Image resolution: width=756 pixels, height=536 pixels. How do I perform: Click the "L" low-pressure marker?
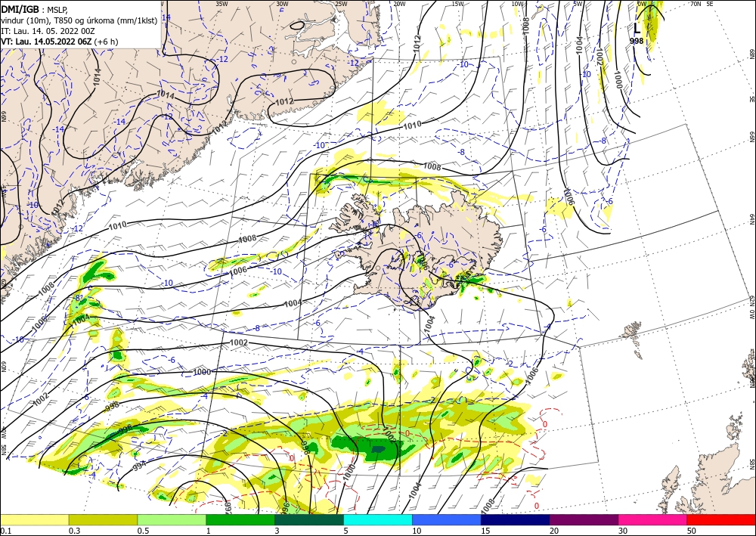(x=637, y=30)
